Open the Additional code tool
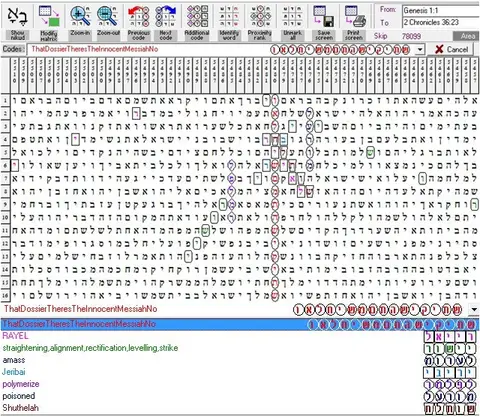This screenshot has width=480, height=416. tap(197, 16)
